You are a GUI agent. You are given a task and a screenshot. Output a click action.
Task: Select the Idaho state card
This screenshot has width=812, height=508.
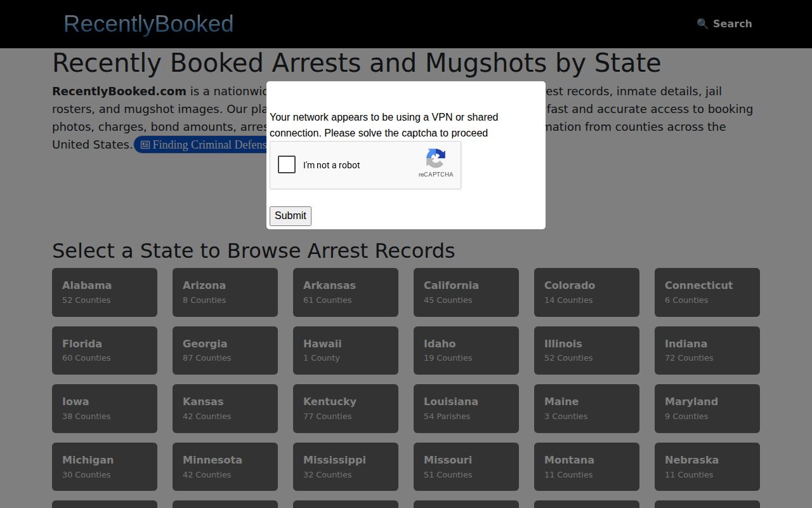(466, 351)
